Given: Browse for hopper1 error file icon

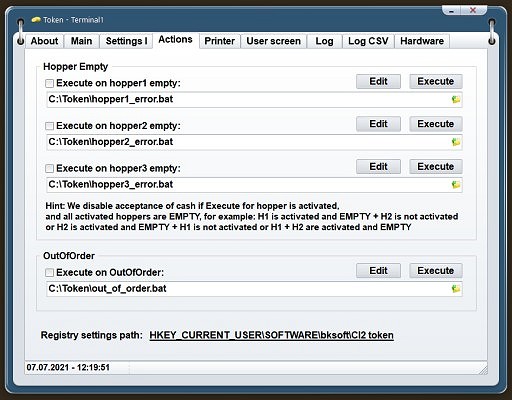Looking at the screenshot, I should click(456, 99).
